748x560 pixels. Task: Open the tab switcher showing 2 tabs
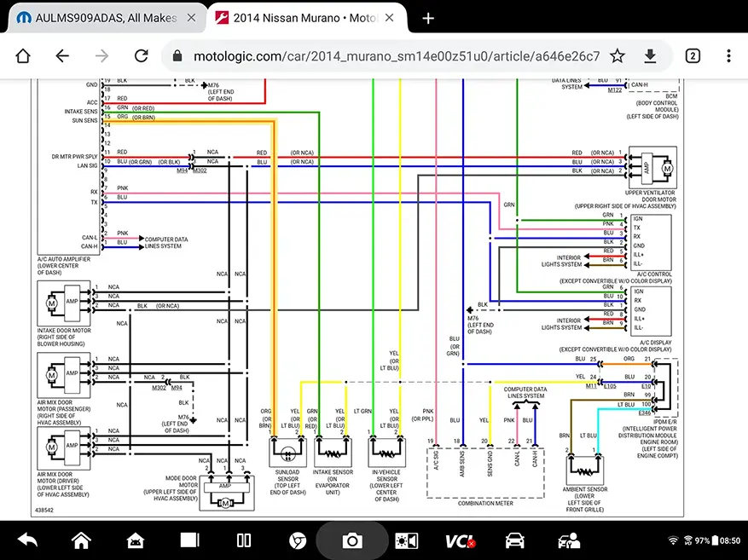coord(691,55)
